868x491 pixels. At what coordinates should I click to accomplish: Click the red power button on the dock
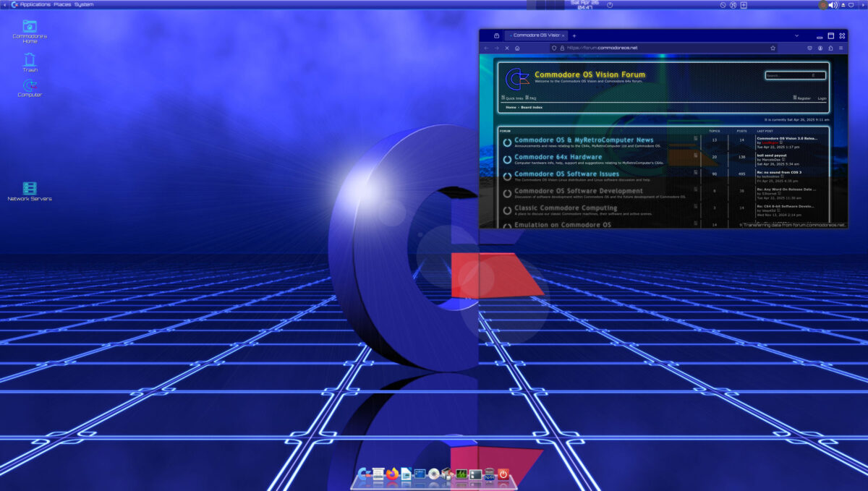coord(503,474)
